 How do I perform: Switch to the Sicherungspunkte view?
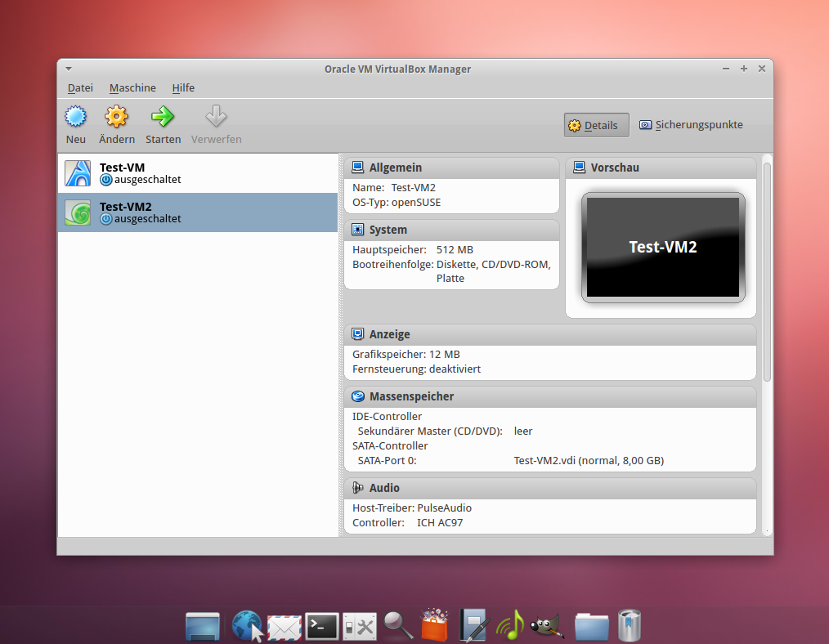[691, 125]
